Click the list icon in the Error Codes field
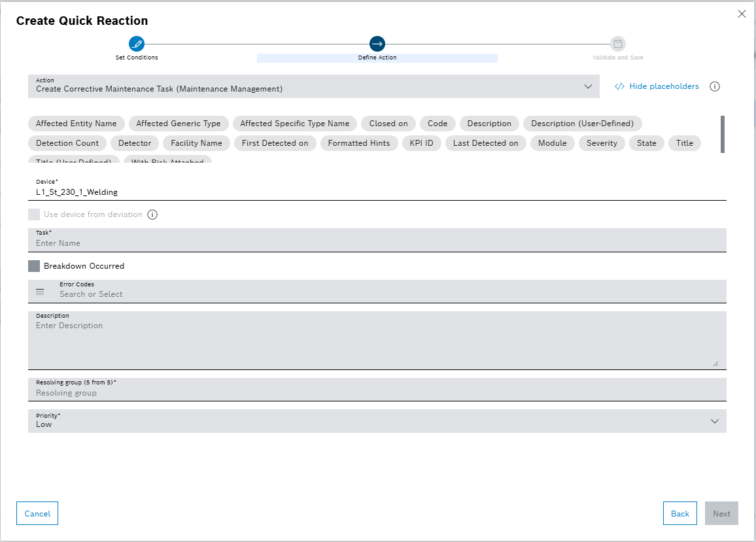Image resolution: width=756 pixels, height=542 pixels. pyautogui.click(x=40, y=292)
